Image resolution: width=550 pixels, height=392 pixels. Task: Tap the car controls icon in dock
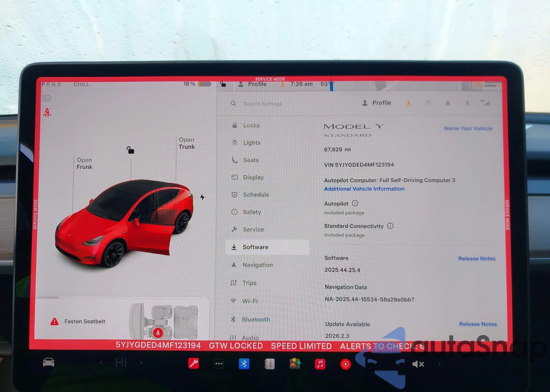click(x=49, y=362)
